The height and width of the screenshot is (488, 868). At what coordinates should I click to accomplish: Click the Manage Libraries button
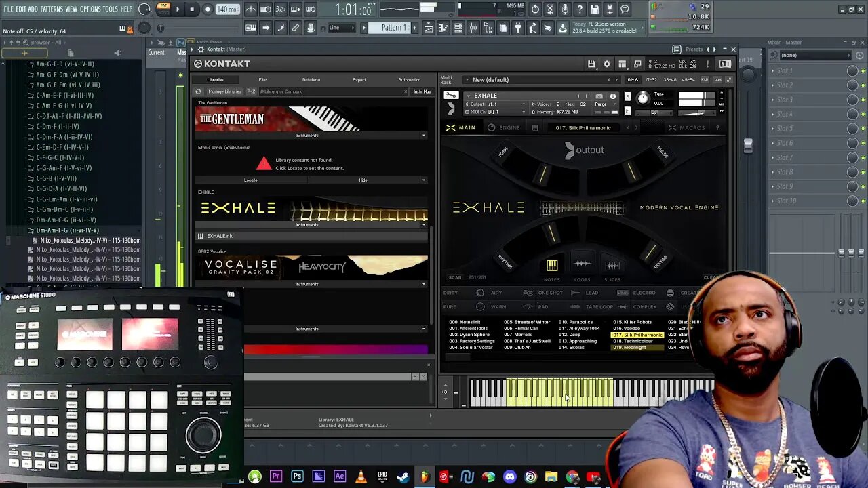(x=224, y=91)
